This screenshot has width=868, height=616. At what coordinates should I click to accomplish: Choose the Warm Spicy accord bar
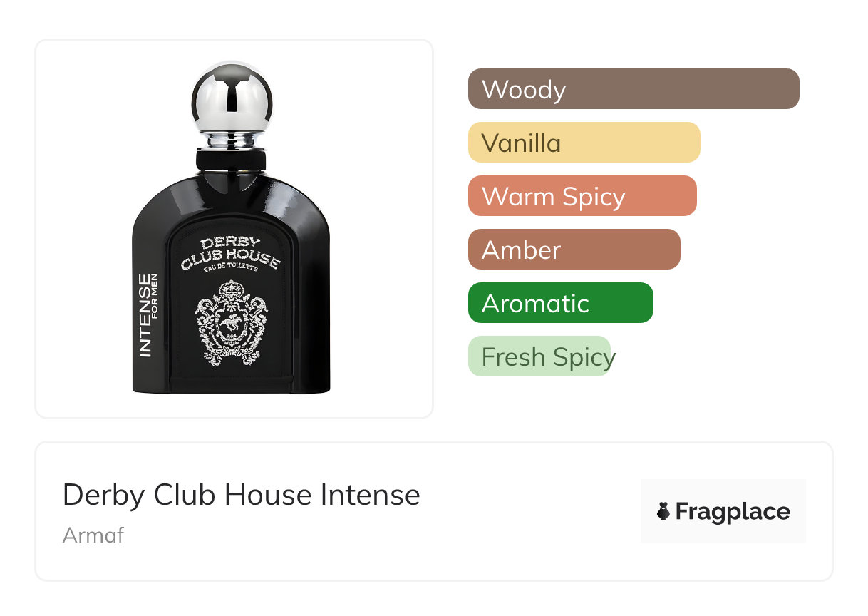[582, 196]
